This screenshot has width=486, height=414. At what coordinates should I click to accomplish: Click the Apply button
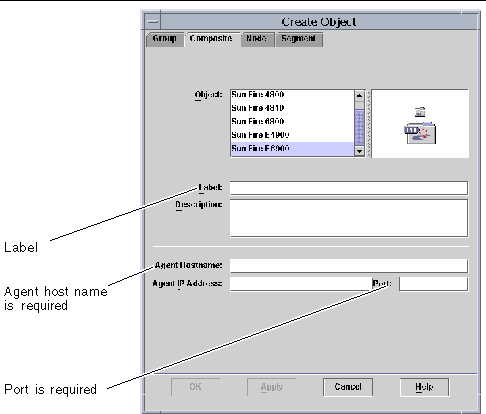pyautogui.click(x=272, y=387)
